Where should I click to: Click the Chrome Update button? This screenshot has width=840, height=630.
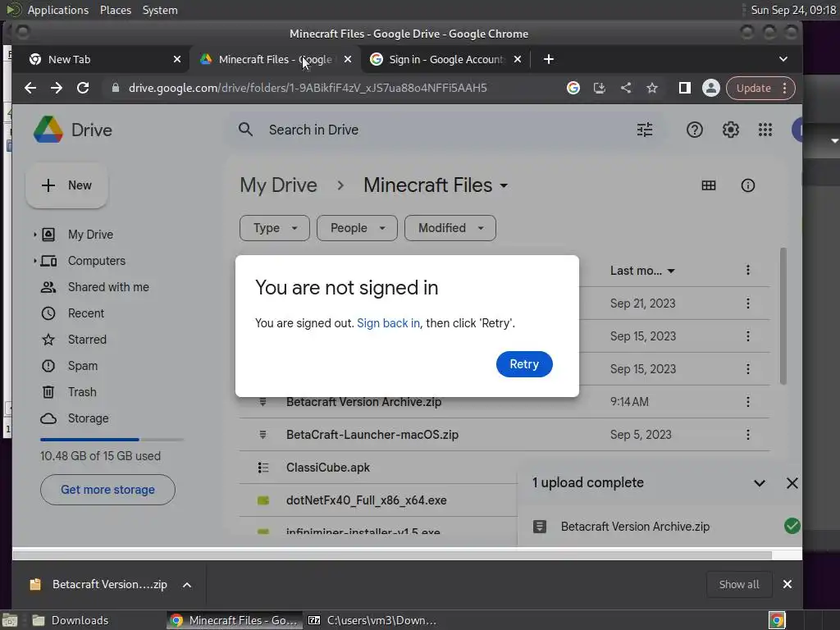pos(760,88)
